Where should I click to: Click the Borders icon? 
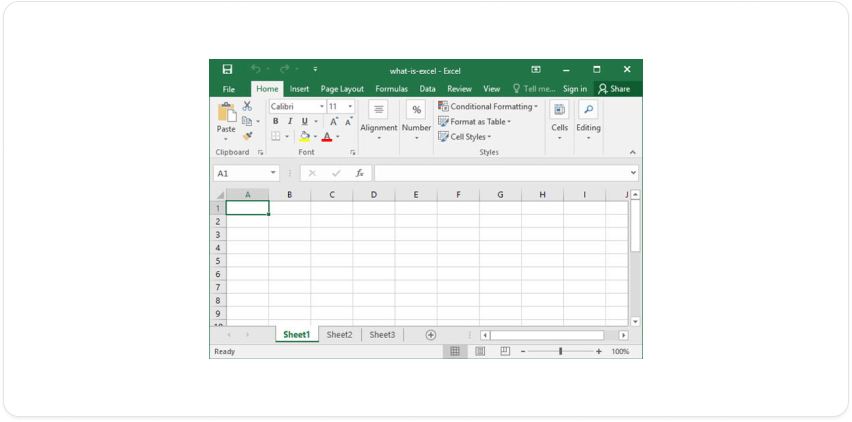276,136
